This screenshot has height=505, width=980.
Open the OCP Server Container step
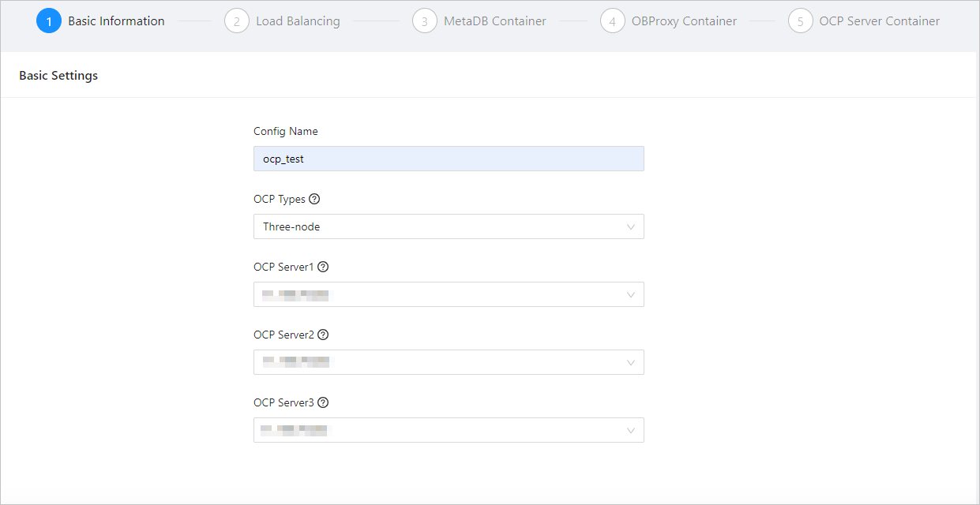tap(879, 21)
